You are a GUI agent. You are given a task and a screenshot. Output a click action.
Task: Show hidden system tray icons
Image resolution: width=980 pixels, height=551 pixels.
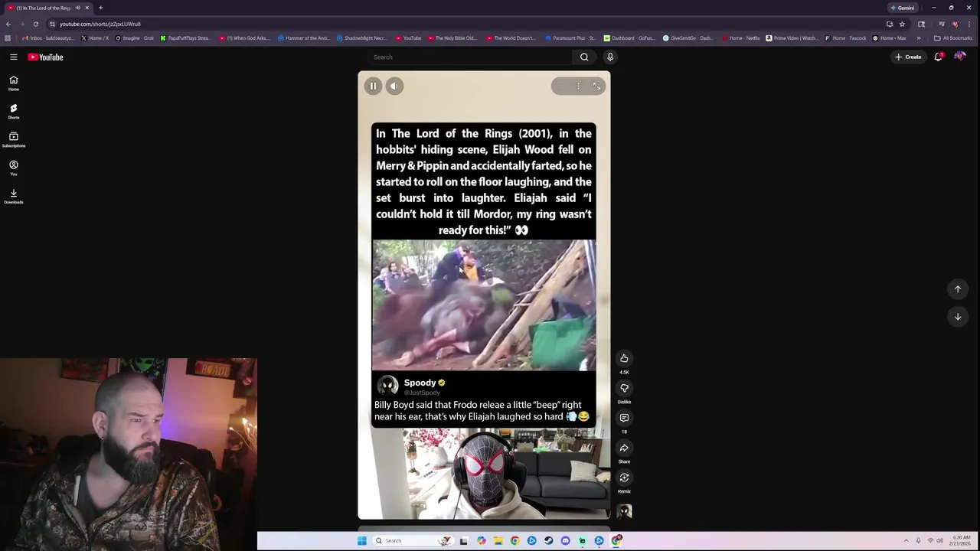coord(906,540)
